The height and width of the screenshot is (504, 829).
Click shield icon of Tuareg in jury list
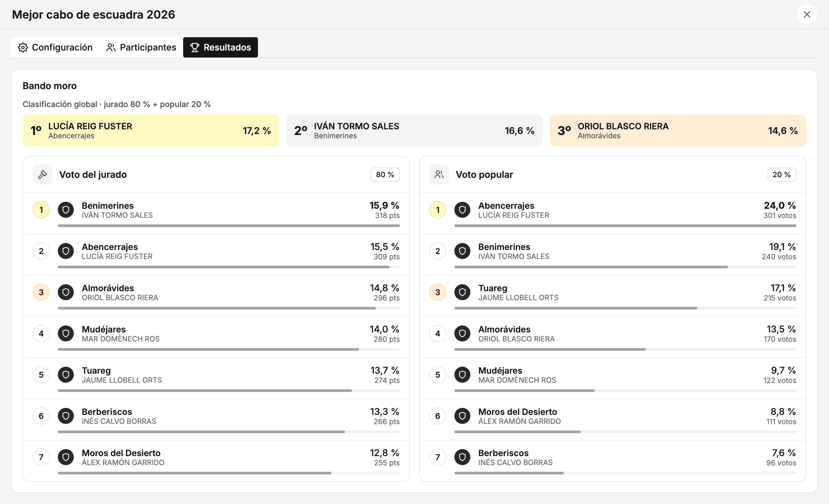pos(66,375)
